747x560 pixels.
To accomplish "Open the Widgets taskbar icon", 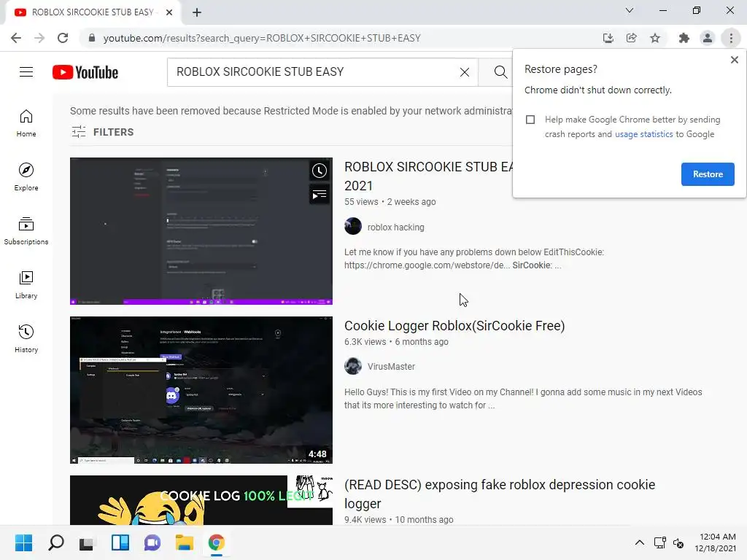I will click(x=120, y=542).
